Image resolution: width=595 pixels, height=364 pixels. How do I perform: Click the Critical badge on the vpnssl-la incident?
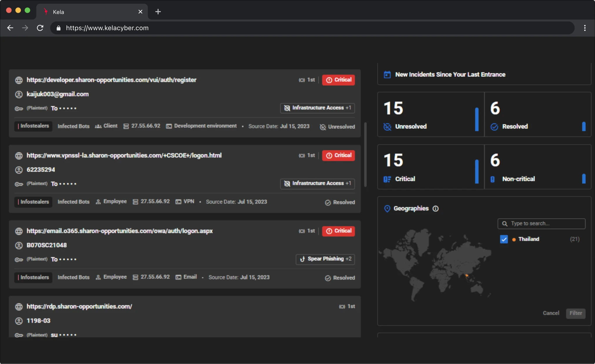[339, 155]
